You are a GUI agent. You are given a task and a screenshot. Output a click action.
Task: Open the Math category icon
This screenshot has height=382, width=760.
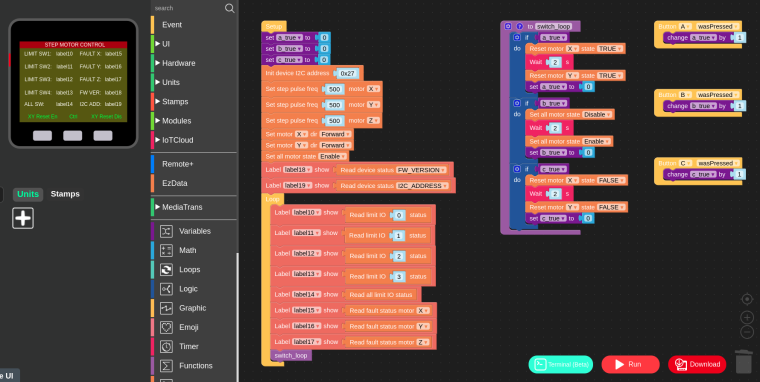166,250
